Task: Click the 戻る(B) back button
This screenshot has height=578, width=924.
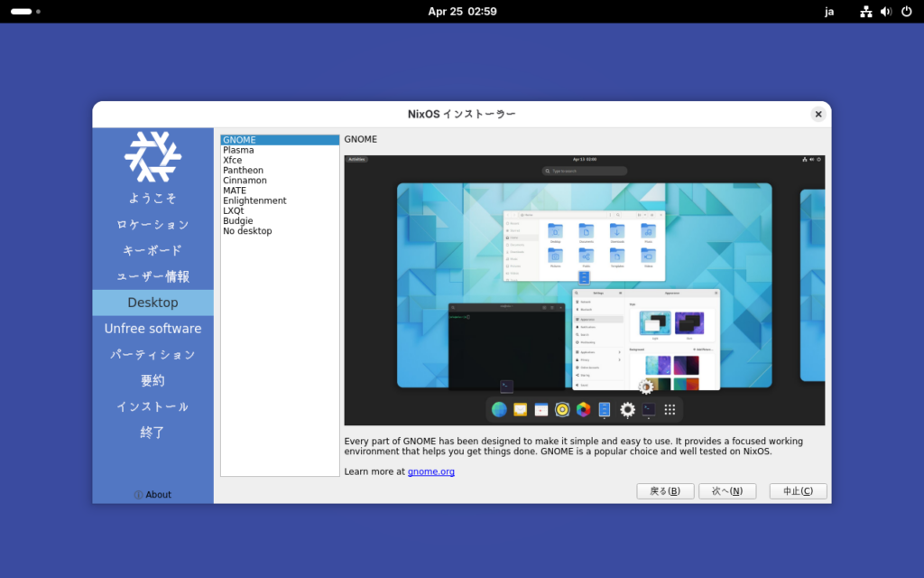Action: pyautogui.click(x=665, y=491)
